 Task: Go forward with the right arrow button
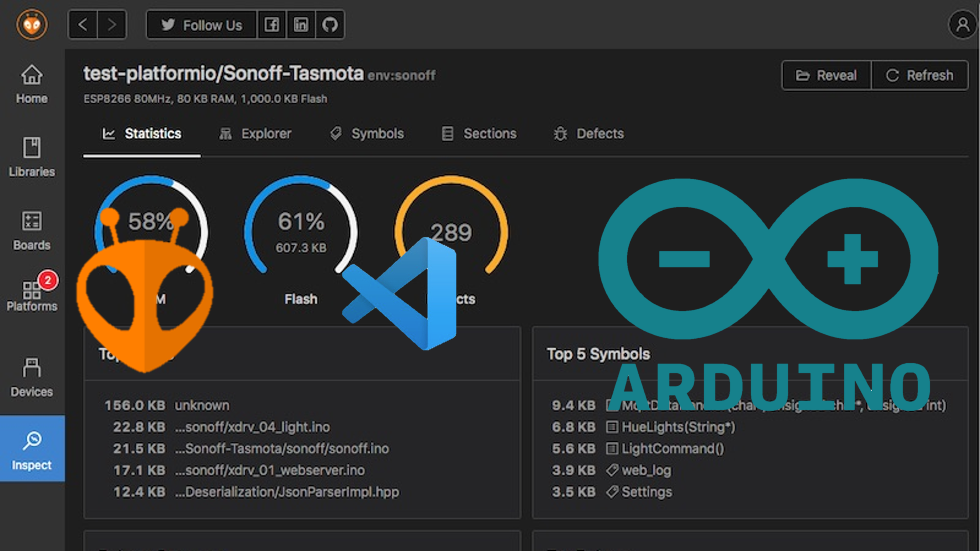[x=112, y=25]
